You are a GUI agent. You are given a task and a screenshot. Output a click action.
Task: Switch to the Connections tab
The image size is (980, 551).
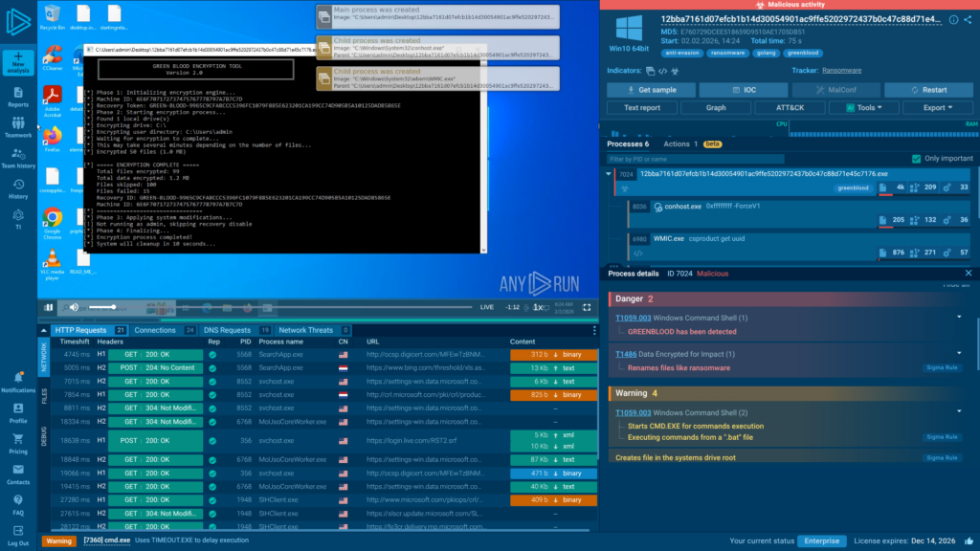(155, 330)
